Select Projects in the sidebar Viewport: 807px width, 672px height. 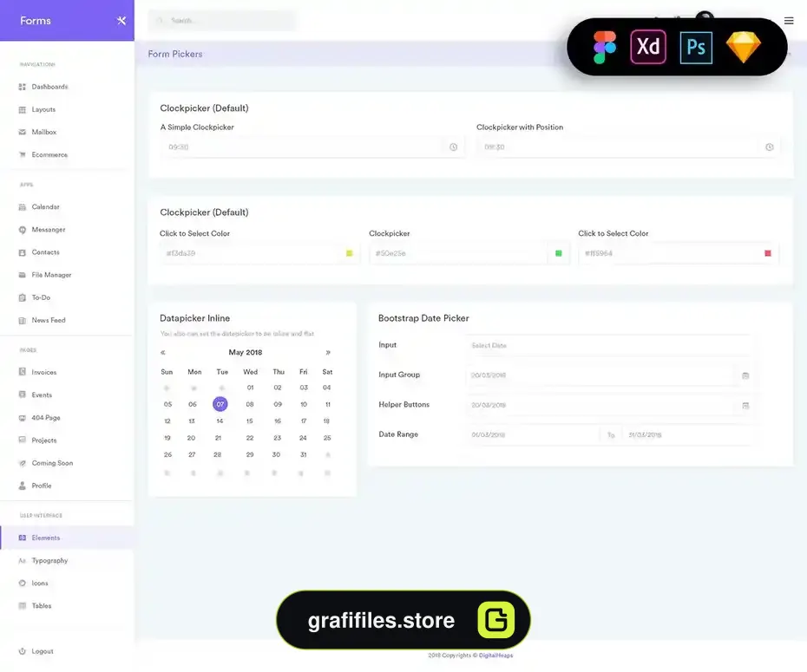(x=68, y=440)
